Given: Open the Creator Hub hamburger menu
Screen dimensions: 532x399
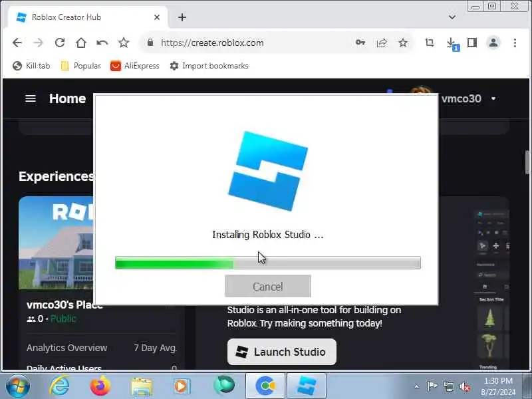Looking at the screenshot, I should (31, 98).
